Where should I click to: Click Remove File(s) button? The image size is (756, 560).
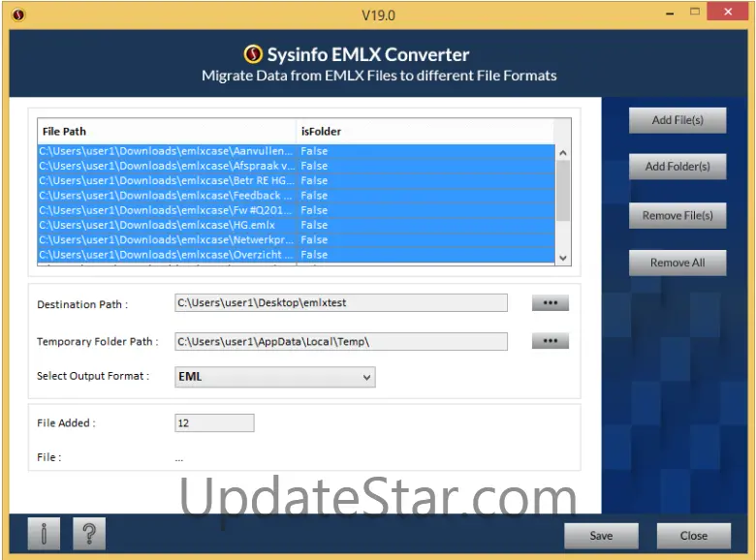click(677, 215)
